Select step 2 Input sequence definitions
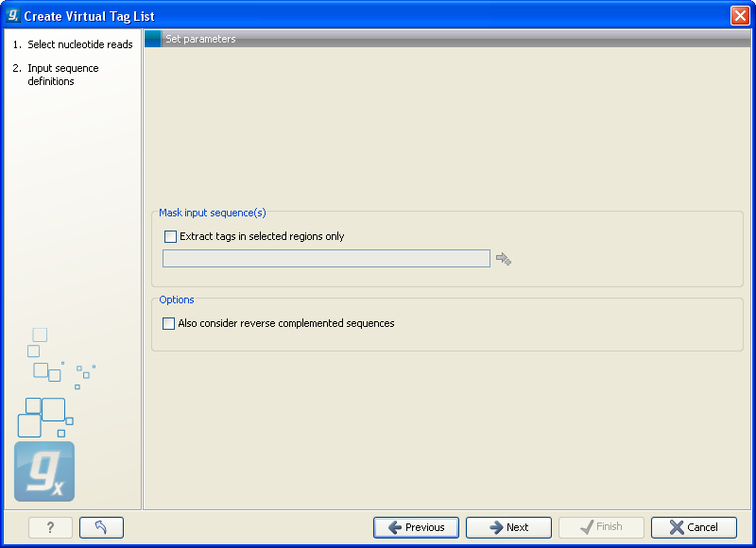756x548 pixels. [62, 75]
